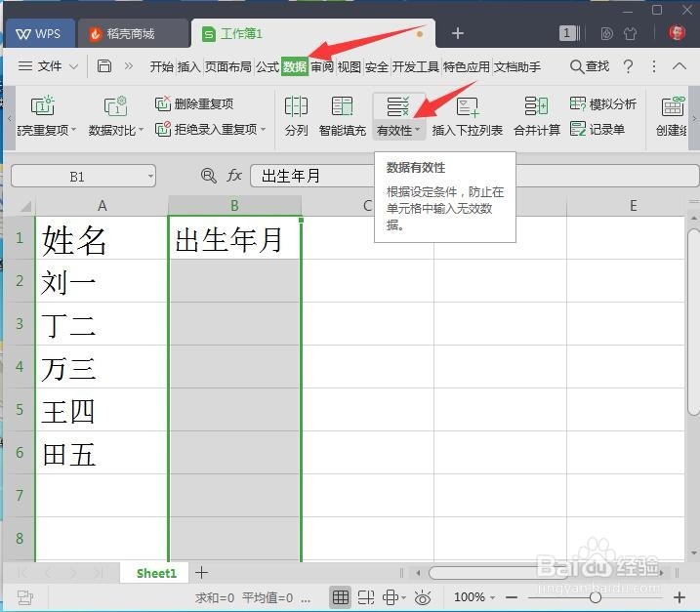Click the 智能填充 smart fill icon
Screen dimensions: 700x612
[343, 105]
